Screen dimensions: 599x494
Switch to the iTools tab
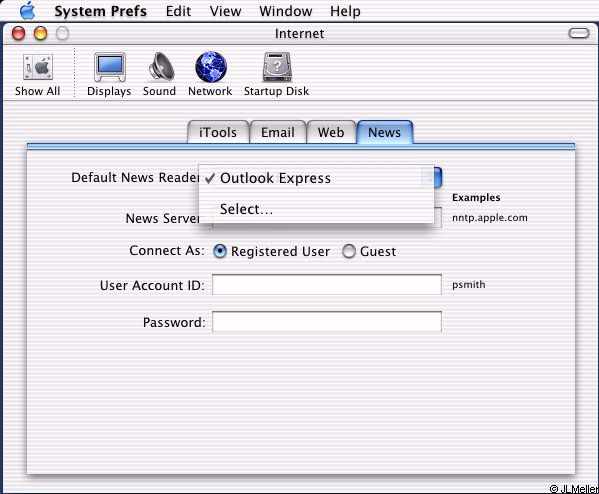(218, 132)
